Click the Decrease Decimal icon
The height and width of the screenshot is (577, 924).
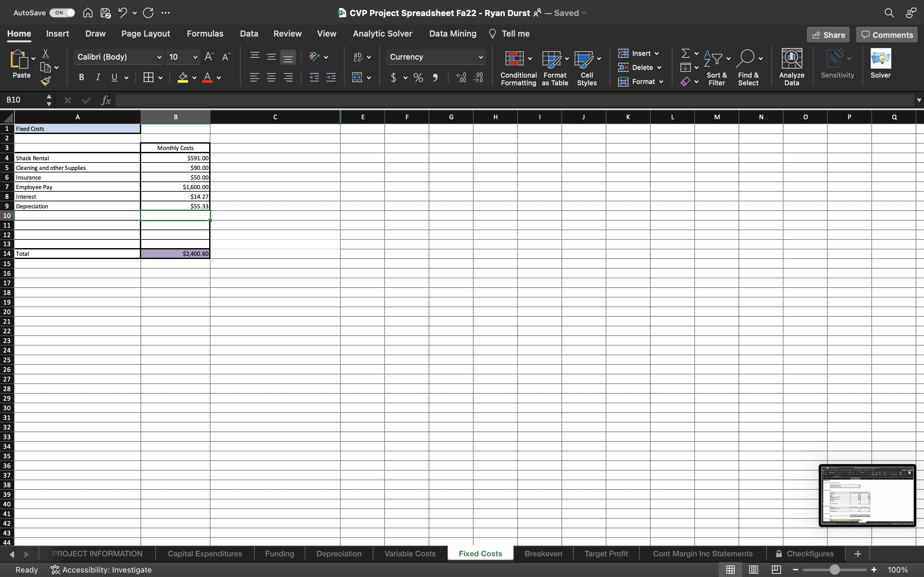pos(479,78)
